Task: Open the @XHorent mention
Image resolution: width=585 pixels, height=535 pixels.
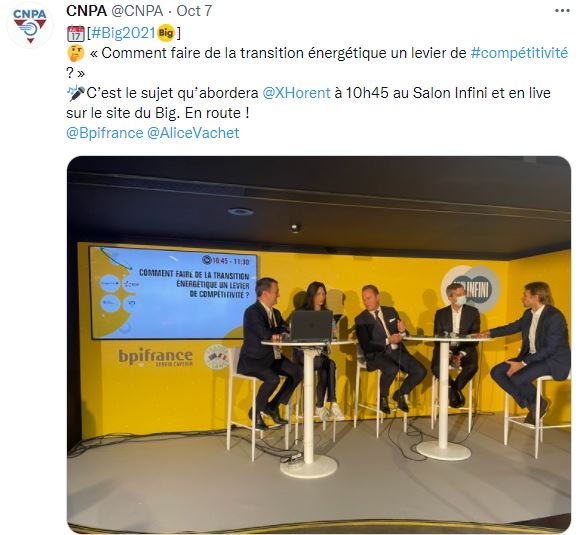Action: pos(297,93)
